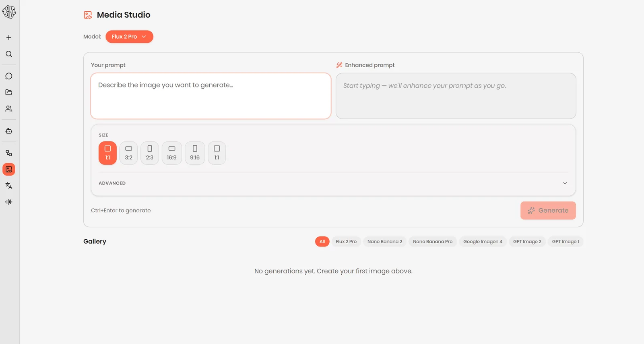Open the workflow shapes sidebar icon

[x=9, y=153]
